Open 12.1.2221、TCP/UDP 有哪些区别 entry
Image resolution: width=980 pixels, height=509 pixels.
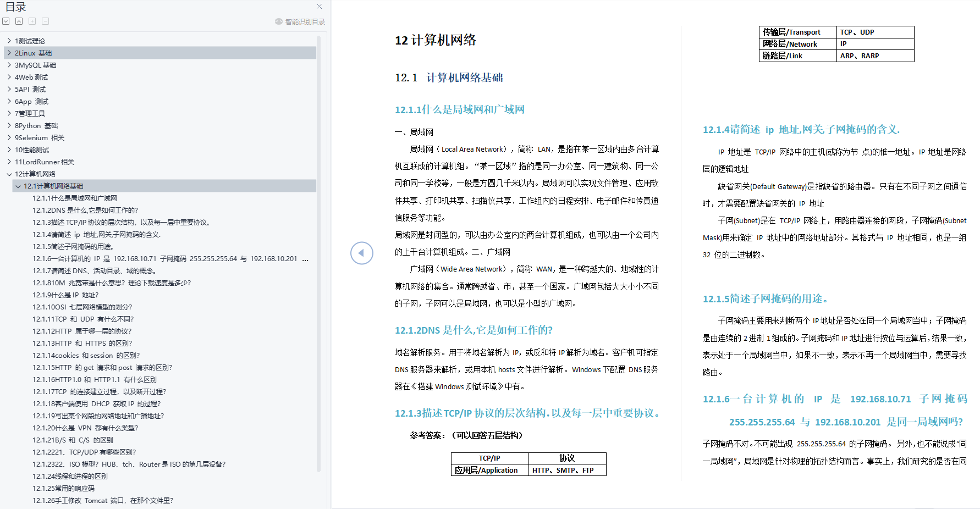tap(84, 452)
